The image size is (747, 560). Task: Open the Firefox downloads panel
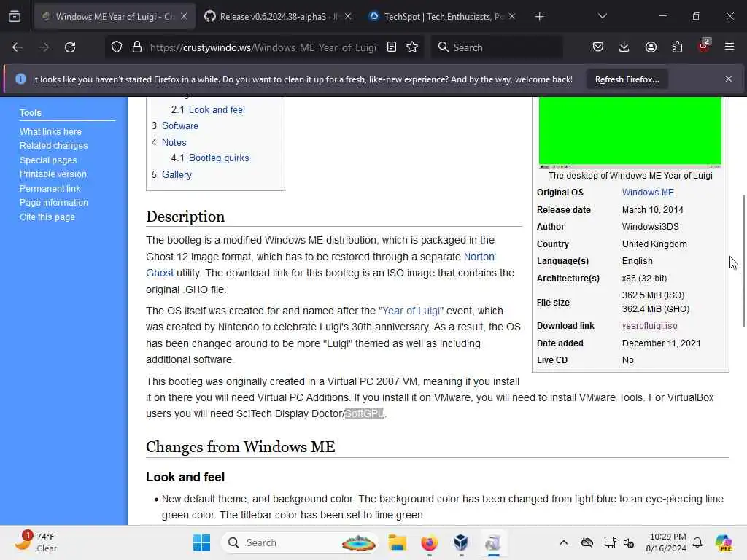tap(624, 47)
